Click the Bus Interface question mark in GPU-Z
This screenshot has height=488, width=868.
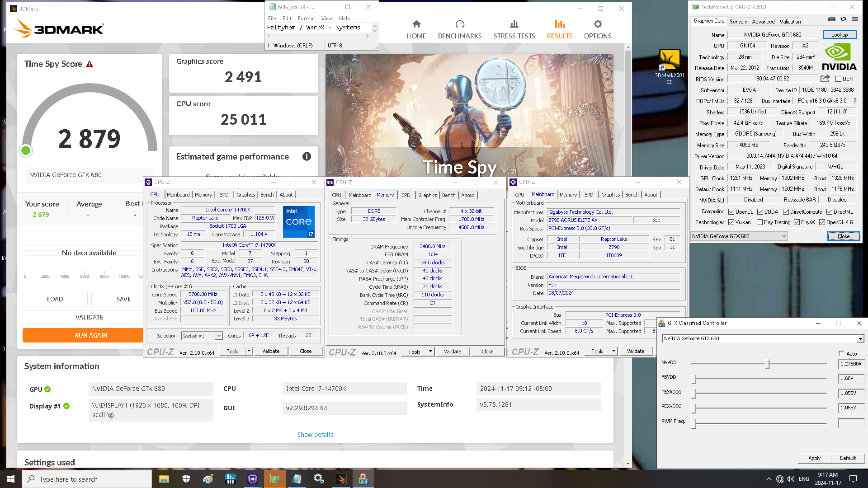point(854,101)
